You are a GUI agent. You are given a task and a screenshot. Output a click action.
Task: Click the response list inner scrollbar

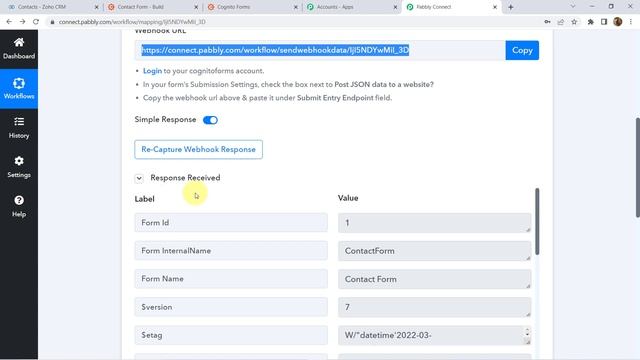click(x=537, y=222)
